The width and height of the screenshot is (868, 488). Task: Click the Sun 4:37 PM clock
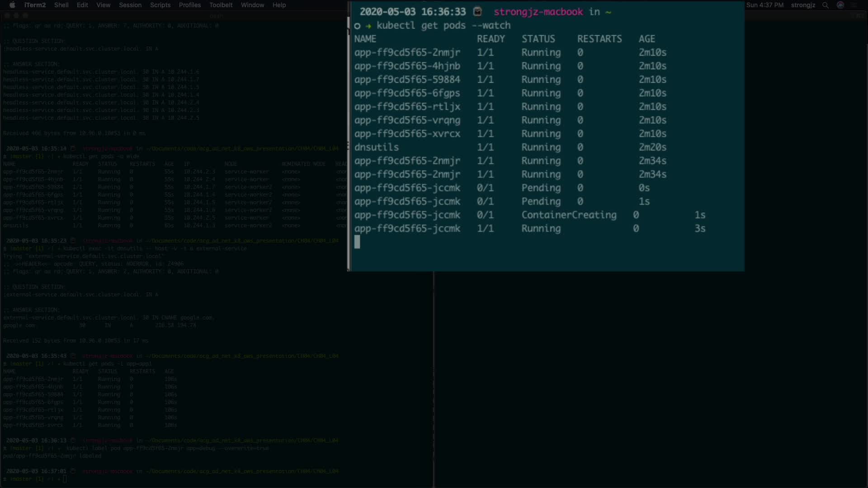pos(765,5)
